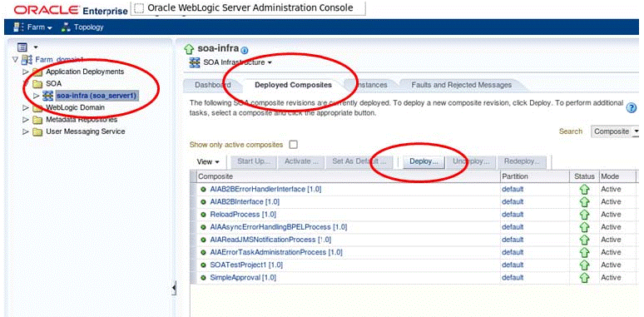Click the Deploy... button
644x317 pixels.
[x=424, y=161]
